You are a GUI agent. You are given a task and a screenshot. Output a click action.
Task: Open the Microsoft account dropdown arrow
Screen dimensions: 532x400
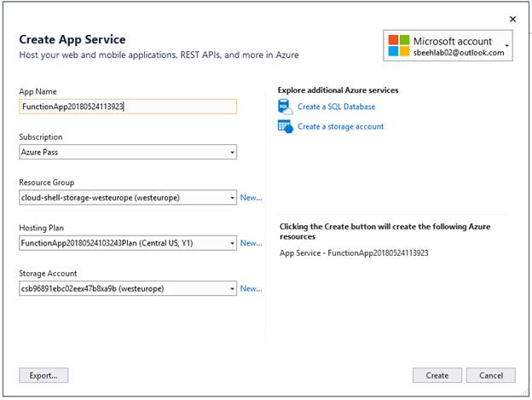click(x=507, y=44)
